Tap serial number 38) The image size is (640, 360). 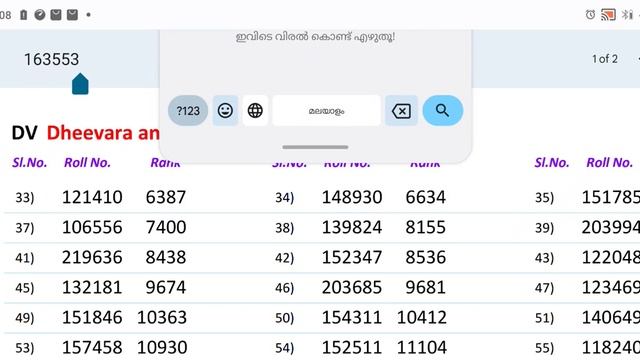pos(284,227)
